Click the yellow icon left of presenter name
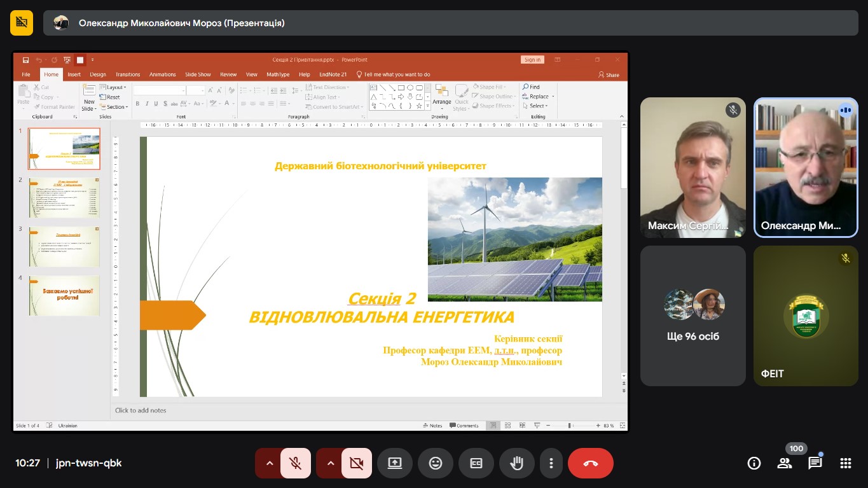This screenshot has height=488, width=868. (x=22, y=23)
